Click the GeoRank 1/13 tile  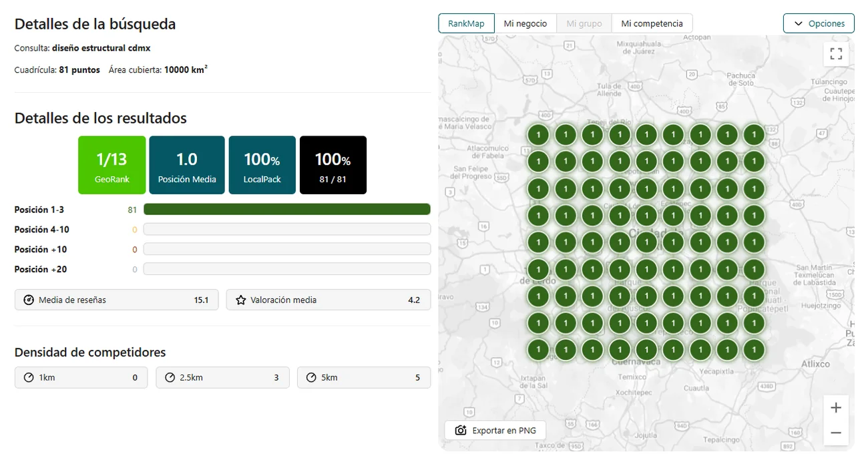[112, 165]
